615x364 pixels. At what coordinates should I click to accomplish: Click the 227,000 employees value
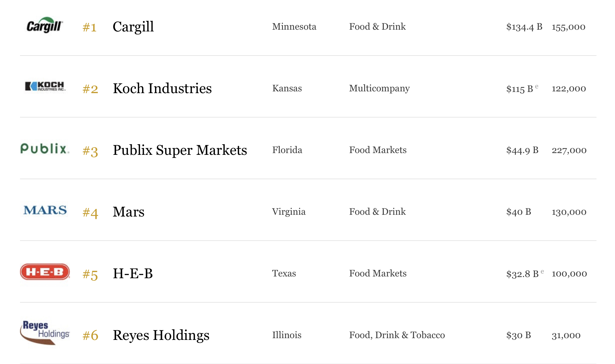click(569, 150)
